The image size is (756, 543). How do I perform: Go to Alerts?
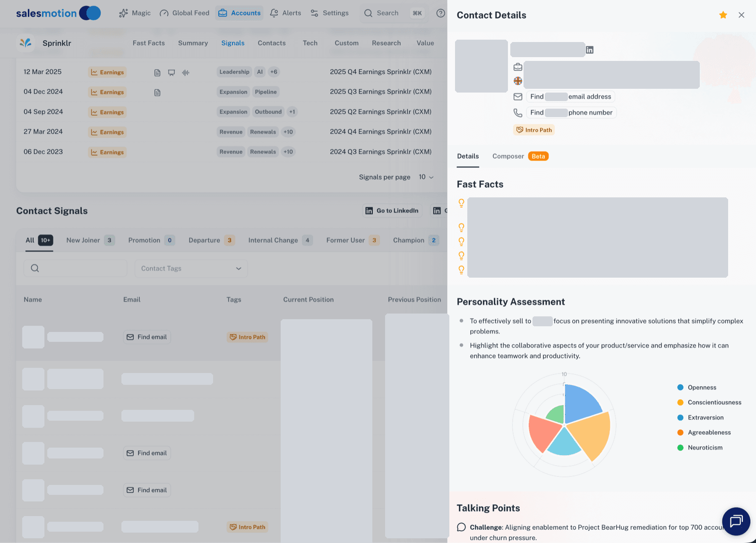coord(285,13)
